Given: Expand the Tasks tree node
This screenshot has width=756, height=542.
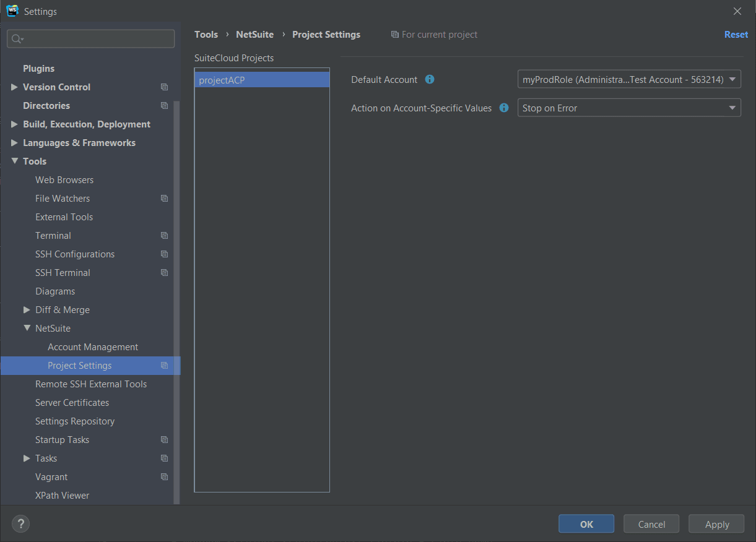Looking at the screenshot, I should [27, 458].
